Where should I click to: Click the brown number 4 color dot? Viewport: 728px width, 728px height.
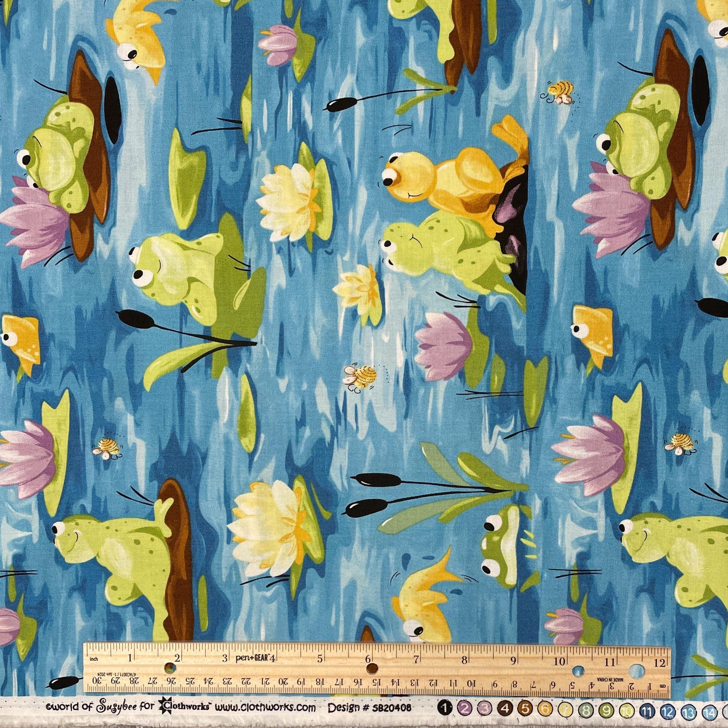tap(506, 707)
